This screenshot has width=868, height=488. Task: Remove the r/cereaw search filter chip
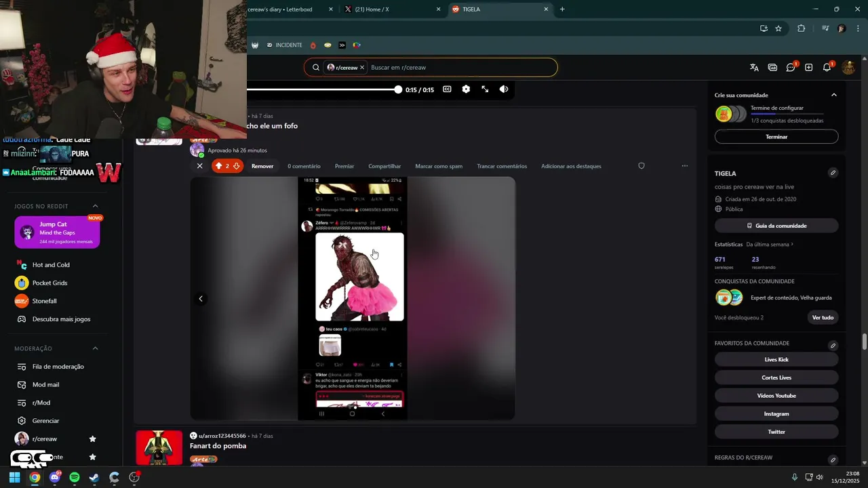(362, 68)
